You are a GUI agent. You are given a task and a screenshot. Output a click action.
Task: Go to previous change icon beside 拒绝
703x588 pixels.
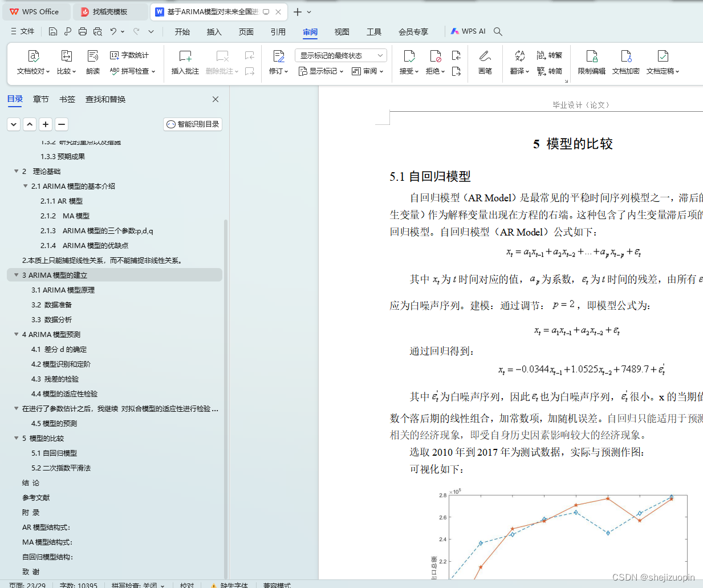pyautogui.click(x=456, y=55)
